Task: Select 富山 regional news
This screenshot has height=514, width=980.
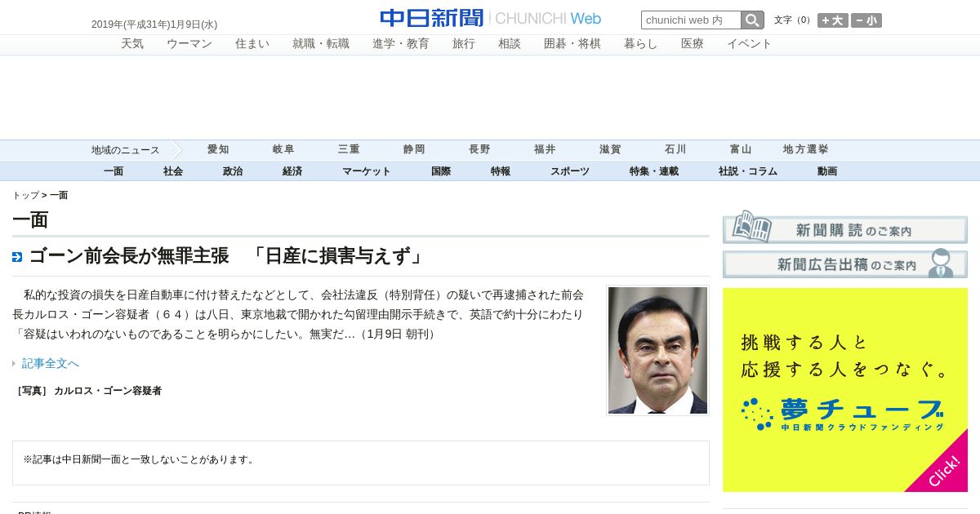Action: [x=741, y=150]
